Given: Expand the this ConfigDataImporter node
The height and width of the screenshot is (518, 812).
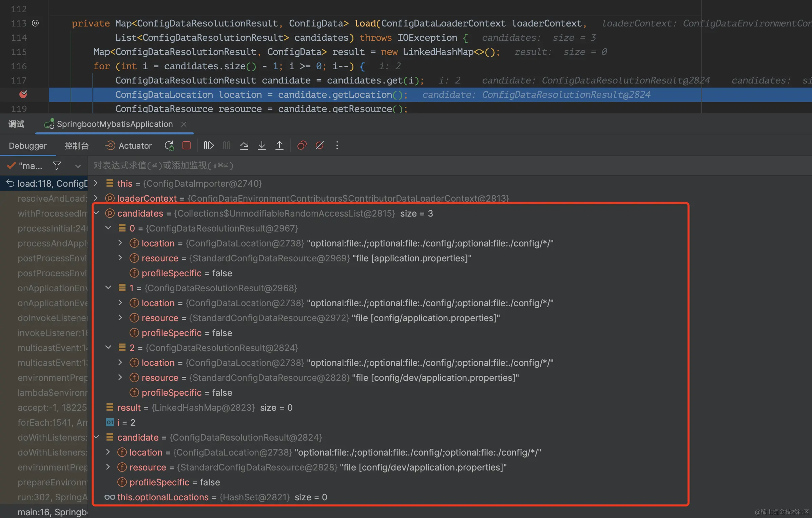Looking at the screenshot, I should coord(96,183).
